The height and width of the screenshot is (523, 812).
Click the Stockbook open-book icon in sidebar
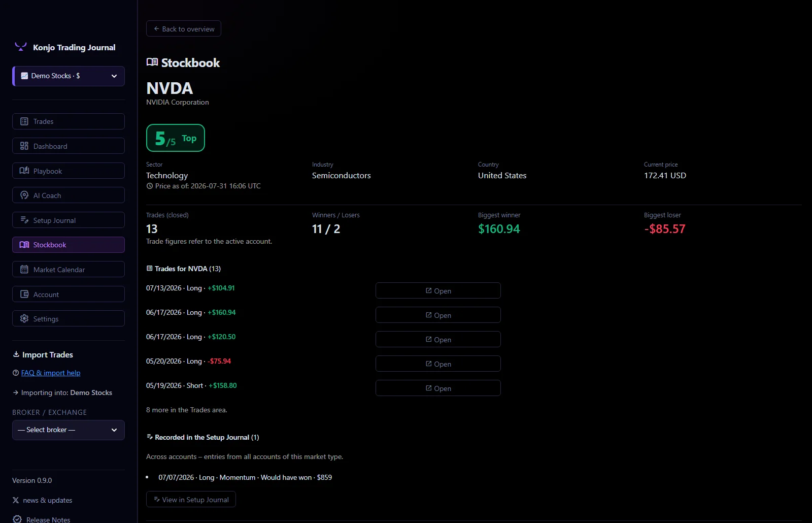click(24, 245)
